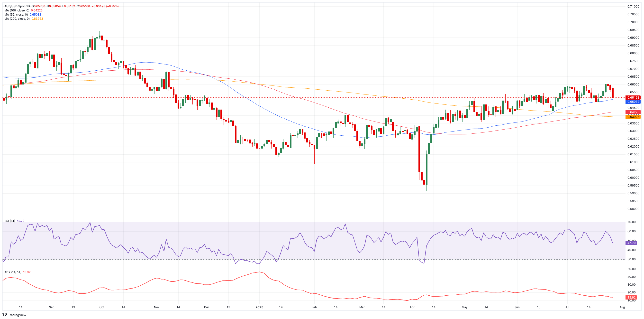
Task: Click the red 13.92 ADX value tag
Action: (x=631, y=298)
